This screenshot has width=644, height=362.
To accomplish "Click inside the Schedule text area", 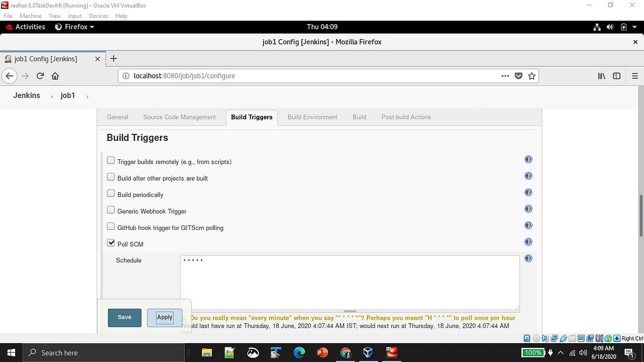I will tap(350, 282).
